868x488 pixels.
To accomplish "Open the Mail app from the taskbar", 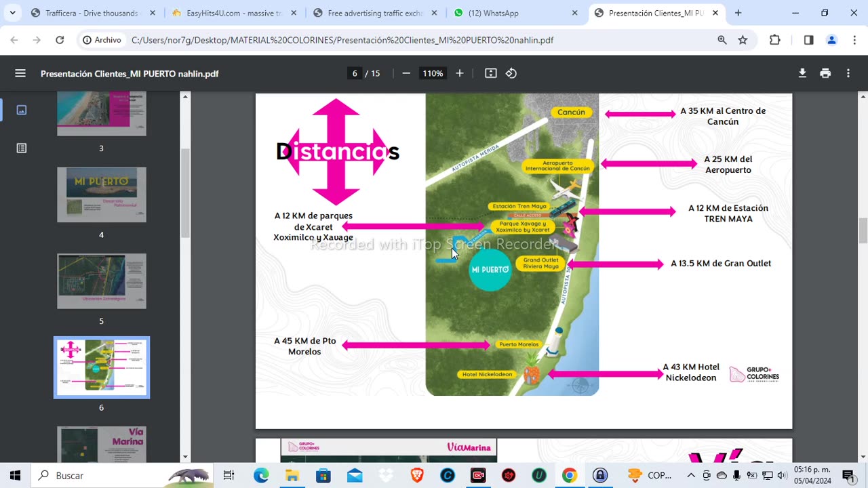I will pyautogui.click(x=355, y=475).
